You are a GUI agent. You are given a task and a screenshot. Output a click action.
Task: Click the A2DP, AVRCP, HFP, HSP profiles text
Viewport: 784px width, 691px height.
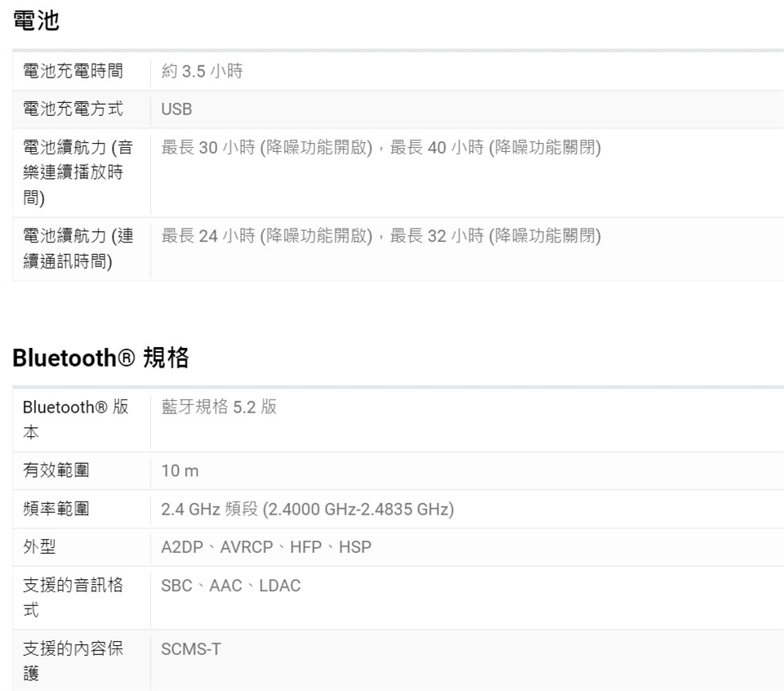point(265,547)
